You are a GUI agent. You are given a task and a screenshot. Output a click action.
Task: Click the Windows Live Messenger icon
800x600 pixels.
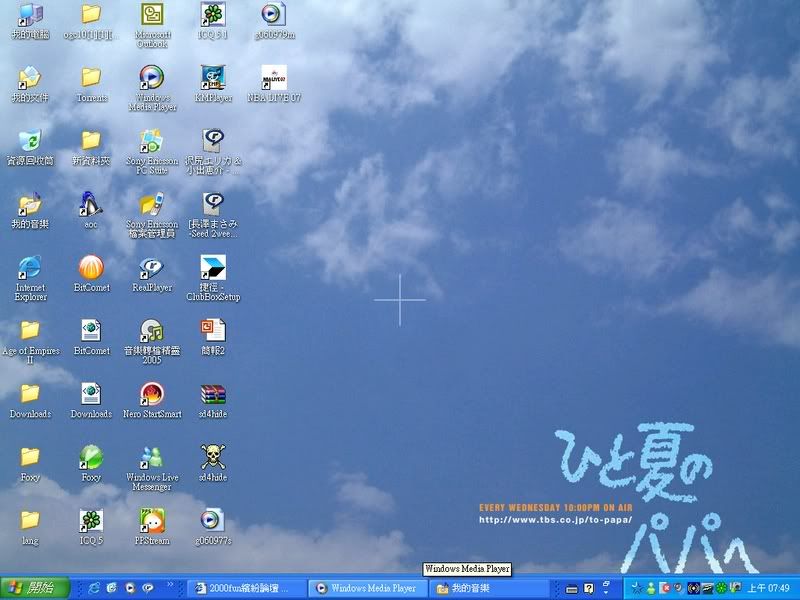(151, 457)
